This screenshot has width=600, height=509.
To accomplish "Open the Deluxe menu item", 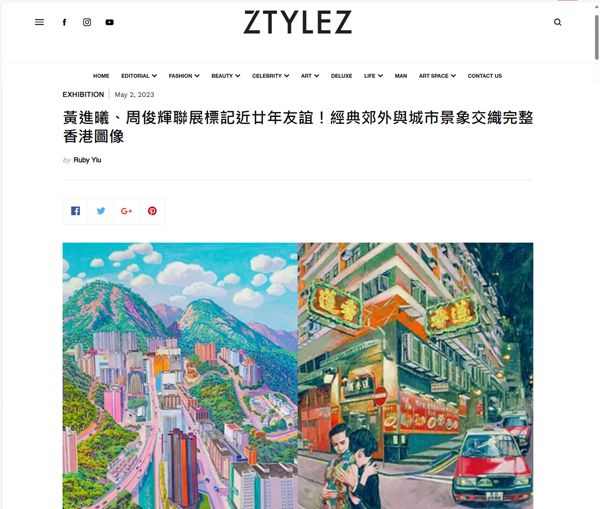I will point(341,76).
